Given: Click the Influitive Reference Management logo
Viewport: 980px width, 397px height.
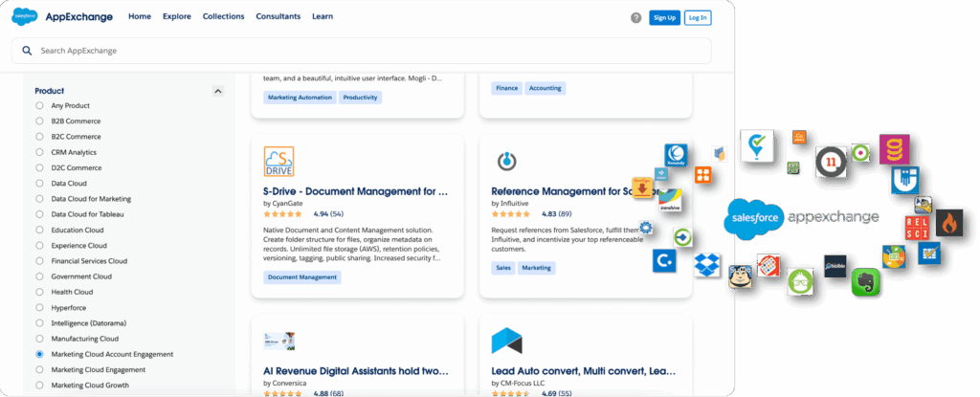Looking at the screenshot, I should [x=506, y=162].
